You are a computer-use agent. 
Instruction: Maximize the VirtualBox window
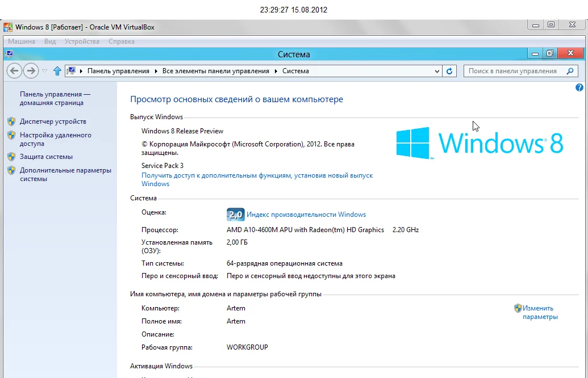[x=551, y=25]
